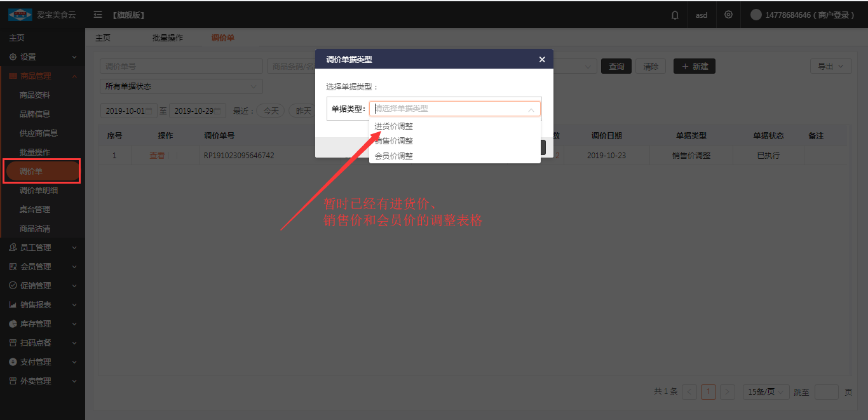This screenshot has width=868, height=420.
Task: Select 进货价调整 from the dropdown list
Action: coord(394,126)
